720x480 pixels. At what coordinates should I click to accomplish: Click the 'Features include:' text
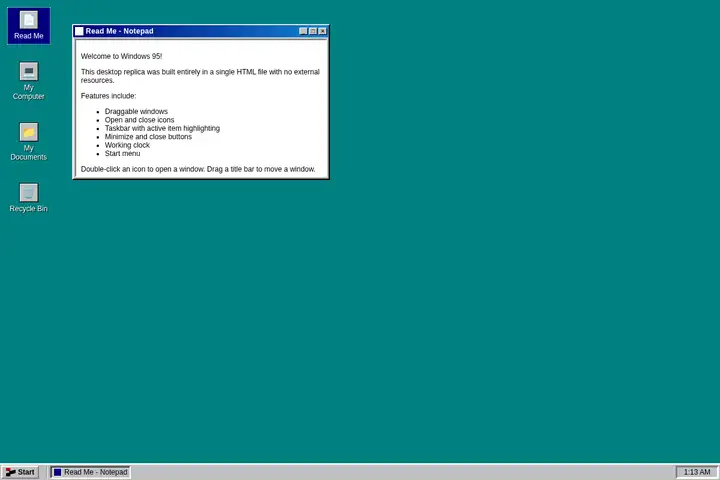point(108,96)
